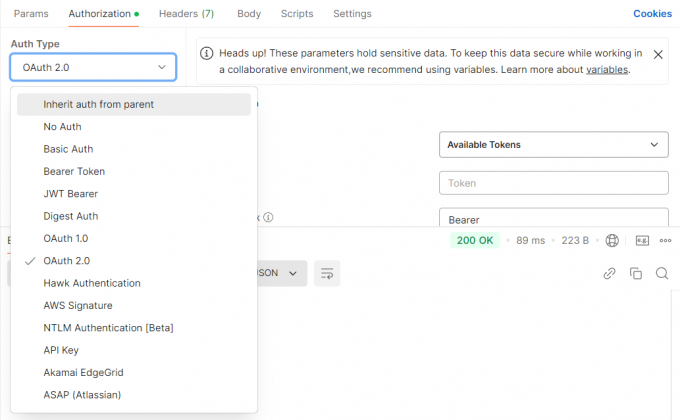680x420 pixels.
Task: Click the Bearer header prefix field
Action: 553,218
